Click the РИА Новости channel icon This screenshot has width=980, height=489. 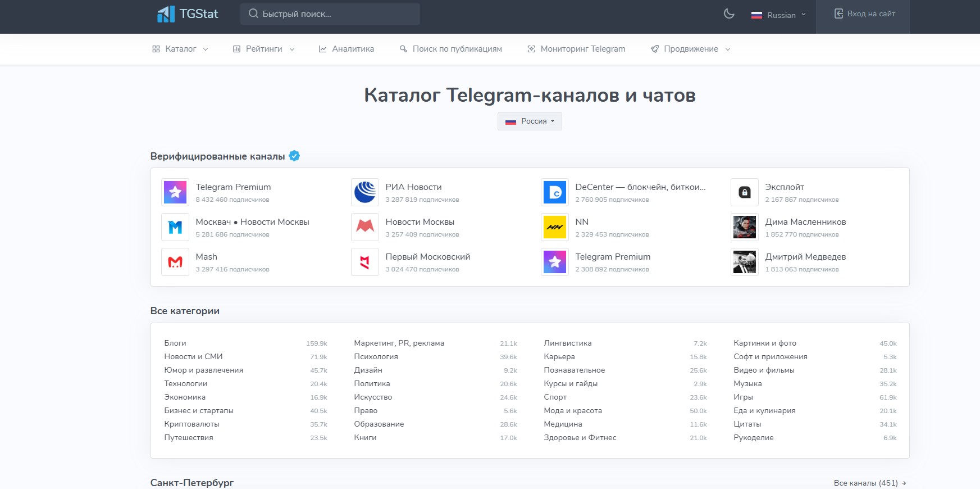coord(365,192)
